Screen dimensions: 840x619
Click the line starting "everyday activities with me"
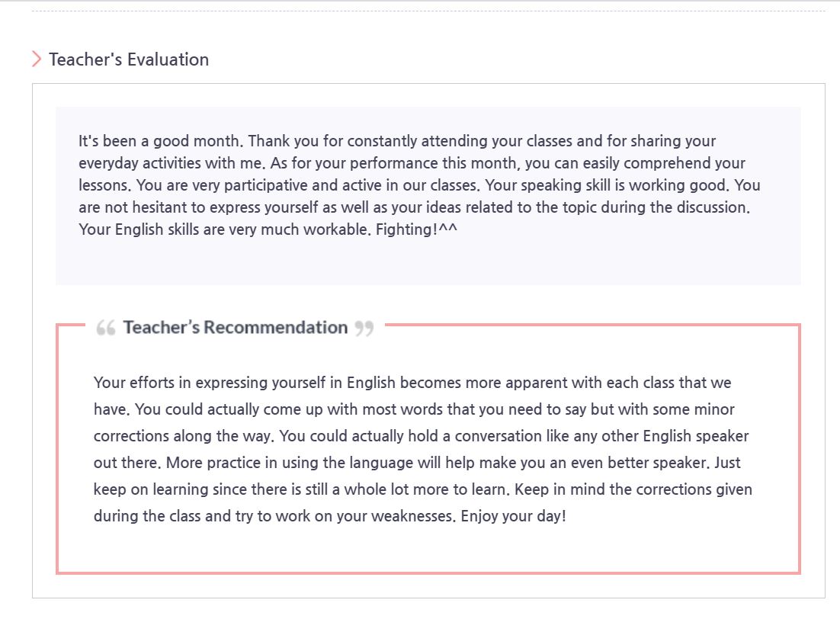[x=412, y=163]
